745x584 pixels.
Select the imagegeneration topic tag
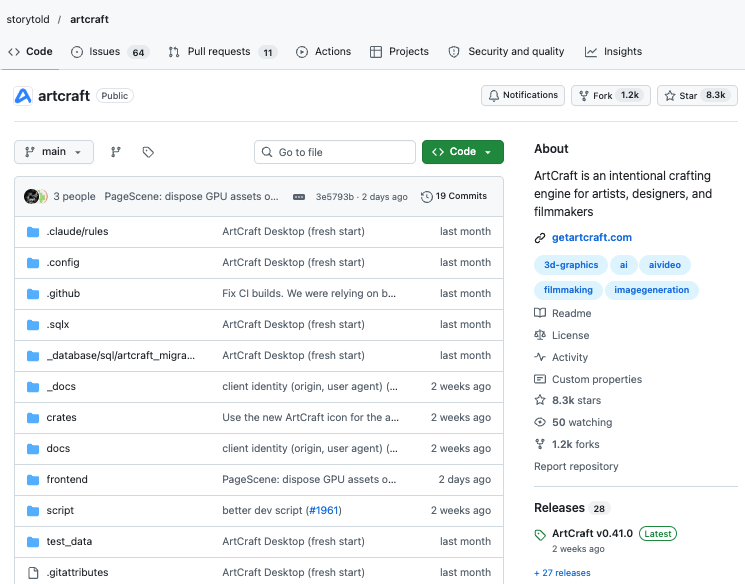coord(651,290)
